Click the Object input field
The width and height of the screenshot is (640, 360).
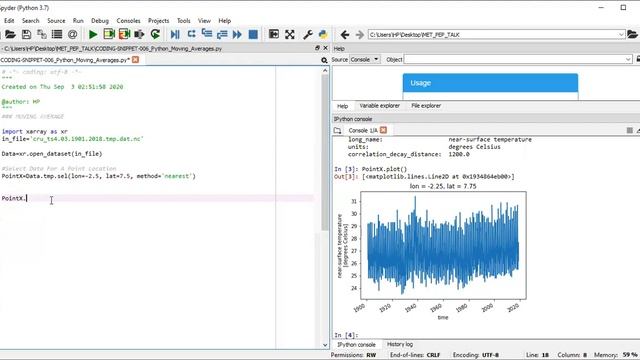(x=514, y=60)
